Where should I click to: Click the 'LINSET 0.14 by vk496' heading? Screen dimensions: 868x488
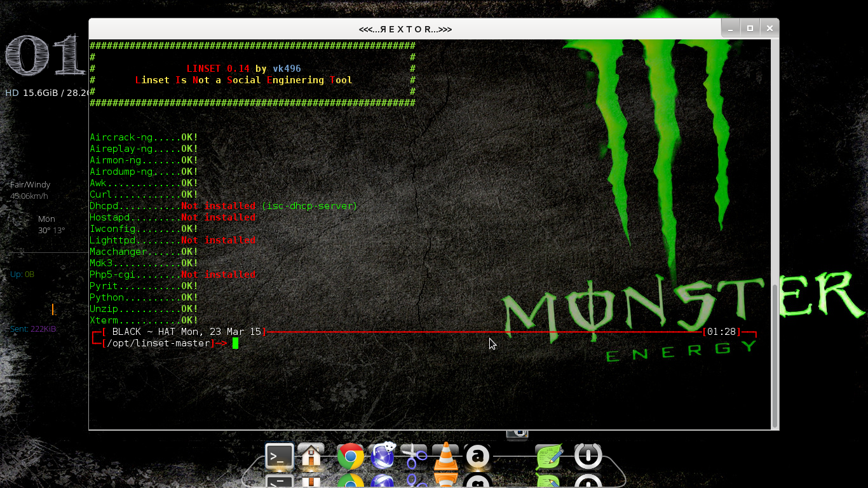244,69
